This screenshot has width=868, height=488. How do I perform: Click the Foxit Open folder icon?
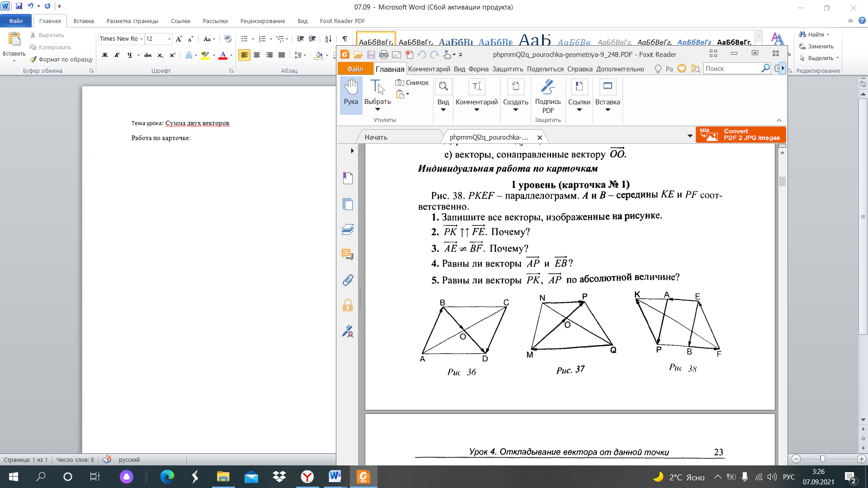(358, 55)
